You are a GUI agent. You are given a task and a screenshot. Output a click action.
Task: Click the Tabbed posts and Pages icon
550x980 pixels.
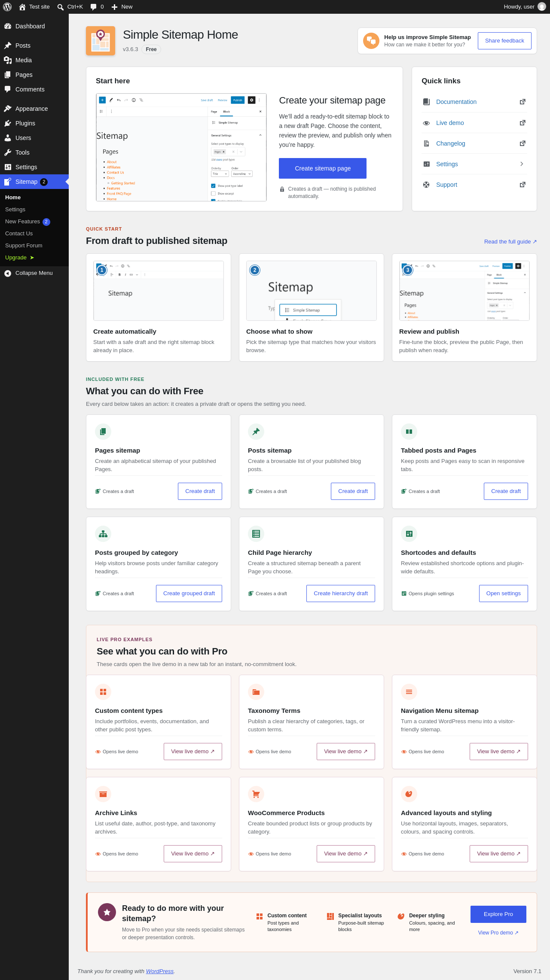click(409, 432)
